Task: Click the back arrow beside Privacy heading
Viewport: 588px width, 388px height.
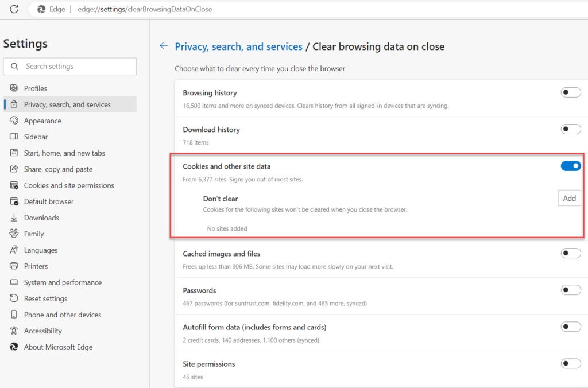Action: 164,46
